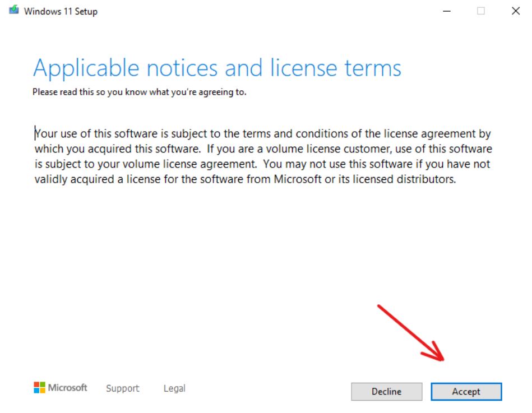Close the Windows 11 Setup window
Image resolution: width=532 pixels, height=413 pixels.
click(x=516, y=11)
